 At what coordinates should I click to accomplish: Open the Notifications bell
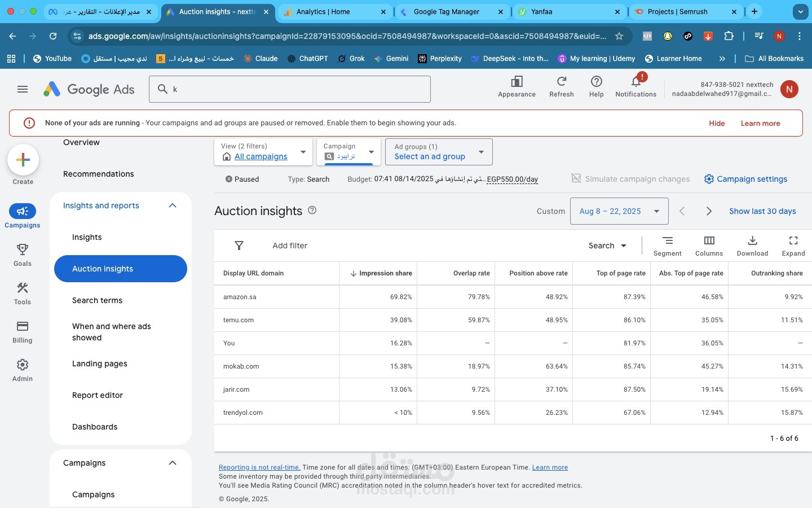[636, 82]
